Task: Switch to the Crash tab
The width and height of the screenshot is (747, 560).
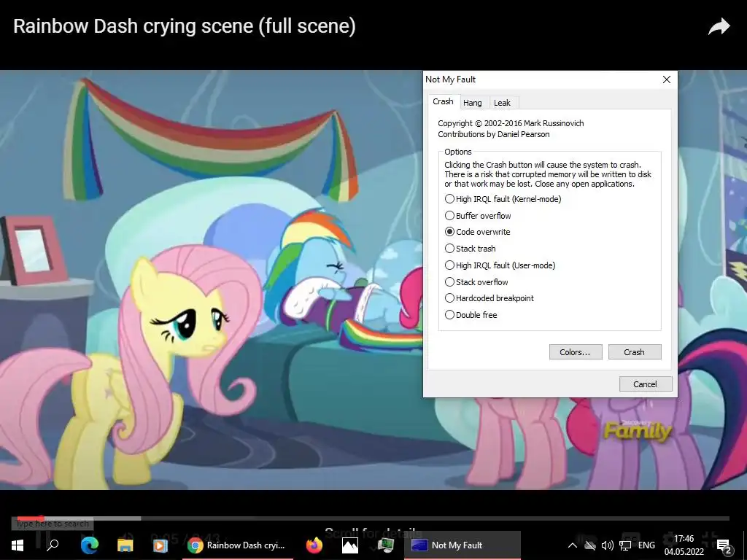Action: pos(443,101)
